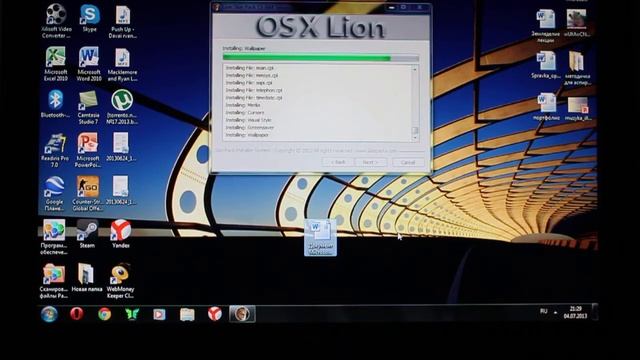Select log row "Installing File: telephon.cpl"
The height and width of the screenshot is (360, 640).
(254, 90)
